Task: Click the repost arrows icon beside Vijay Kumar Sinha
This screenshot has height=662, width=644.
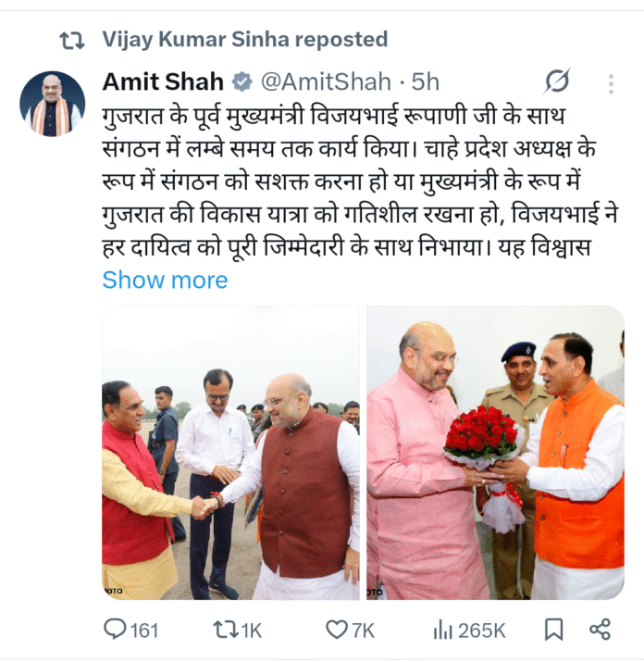Action: point(72,41)
